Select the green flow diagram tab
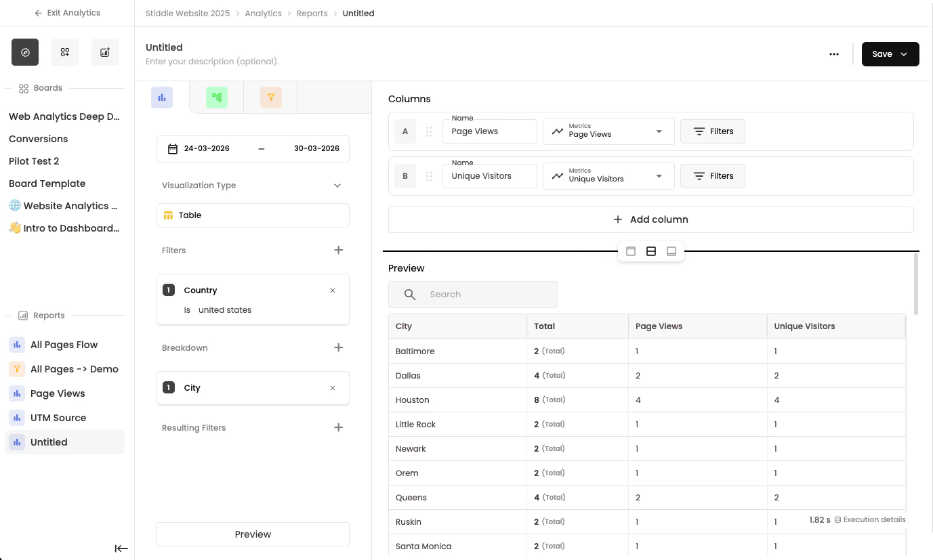The image size is (933, 560). pos(217,98)
